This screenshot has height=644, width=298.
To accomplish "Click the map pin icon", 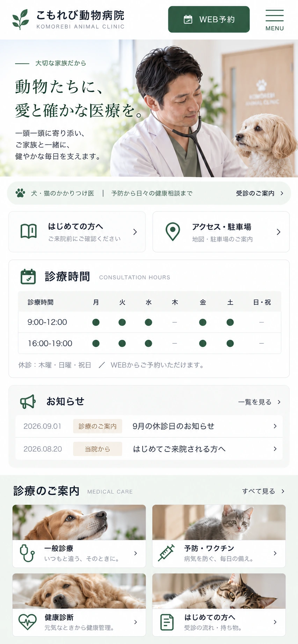I will pos(173,232).
